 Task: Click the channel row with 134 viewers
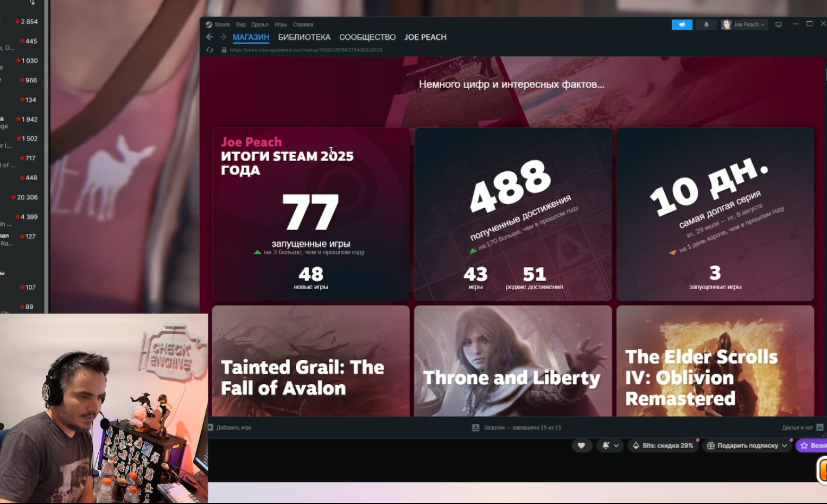22,100
